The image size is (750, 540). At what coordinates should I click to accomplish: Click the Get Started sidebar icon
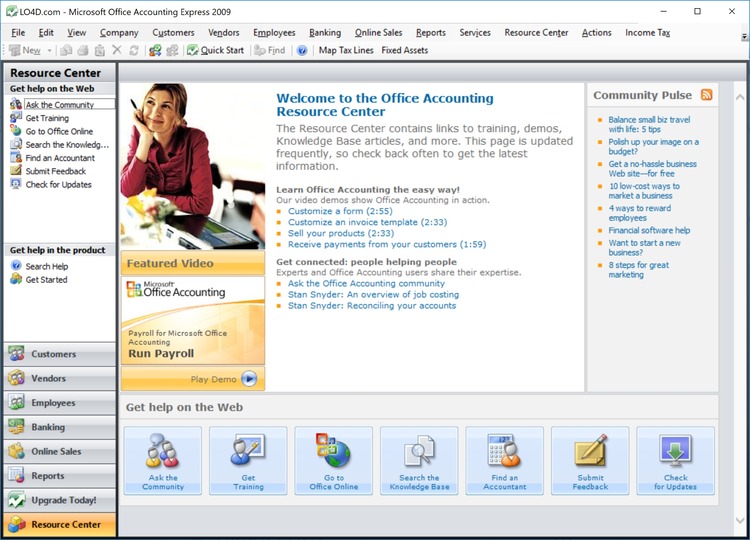16,279
